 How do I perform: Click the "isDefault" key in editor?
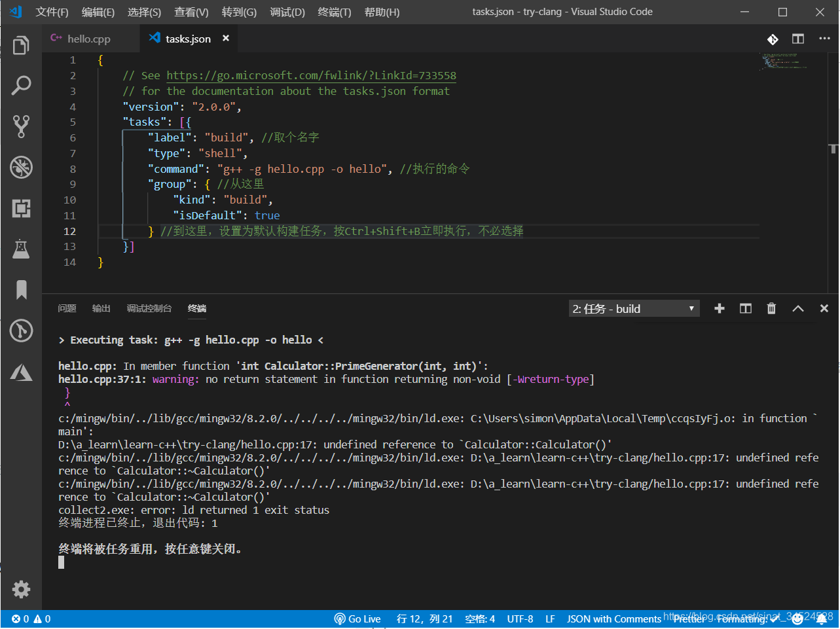point(207,215)
